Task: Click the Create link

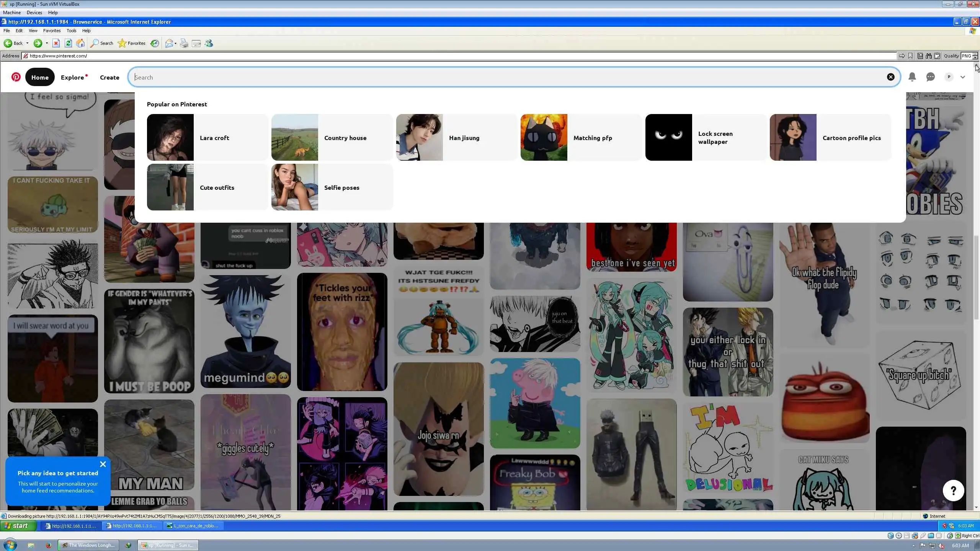Action: pos(109,77)
